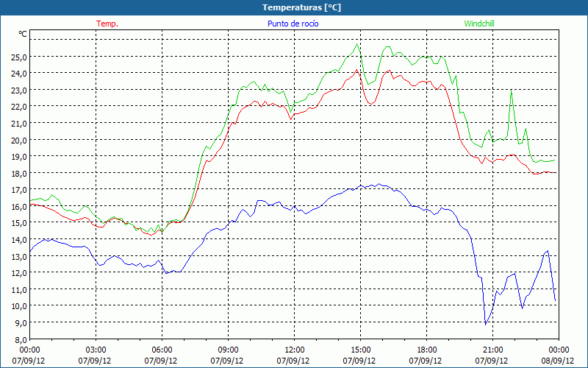This screenshot has width=588, height=368.
Task: Click the Temperaturas [°C] chart title
Action: (301, 7)
